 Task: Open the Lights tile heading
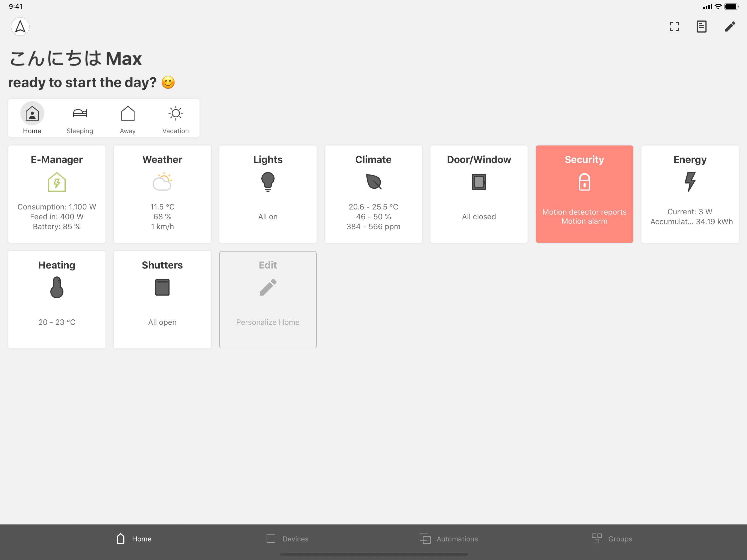(x=268, y=159)
